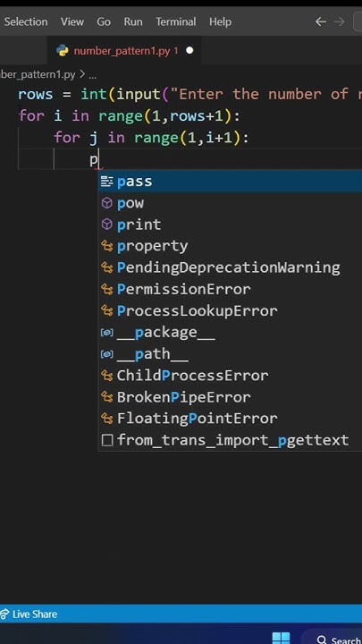362x644 pixels.
Task: Choose PermissionError from the suggestions
Action: tap(231, 289)
